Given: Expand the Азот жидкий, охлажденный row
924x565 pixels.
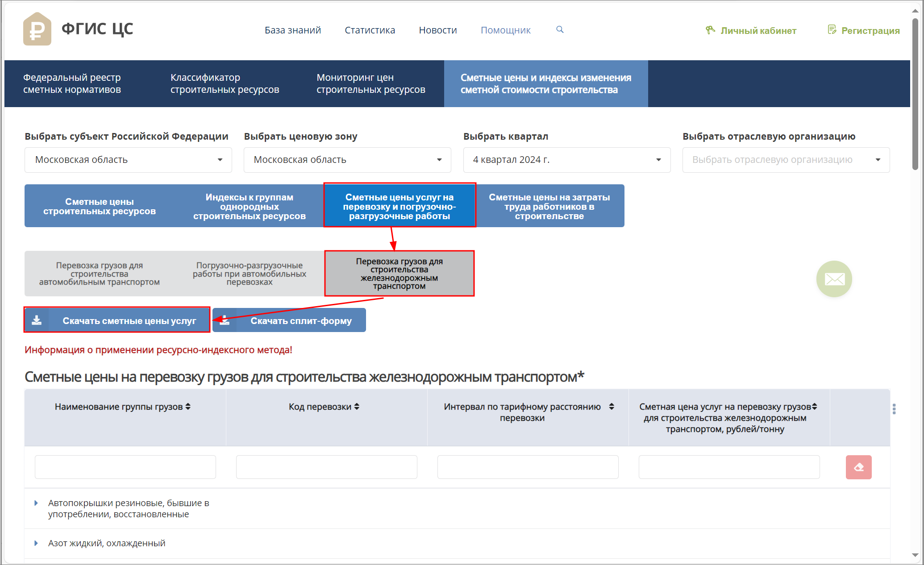Looking at the screenshot, I should (x=36, y=543).
